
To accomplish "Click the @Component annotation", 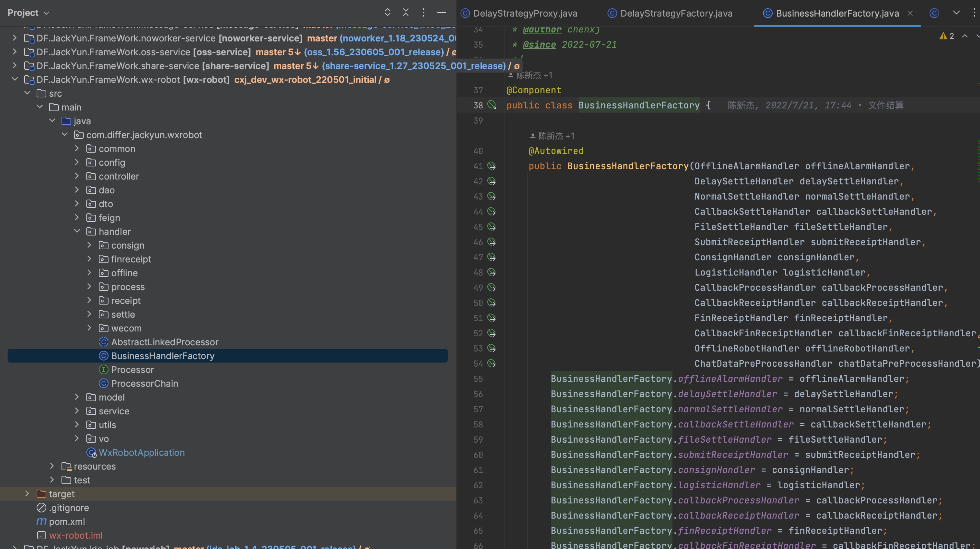I will click(534, 90).
